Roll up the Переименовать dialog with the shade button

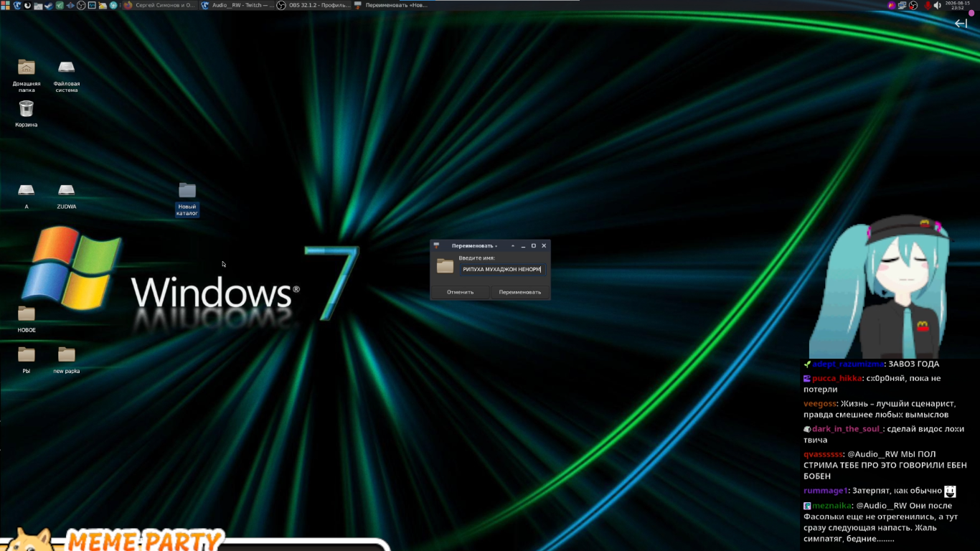[x=513, y=245]
